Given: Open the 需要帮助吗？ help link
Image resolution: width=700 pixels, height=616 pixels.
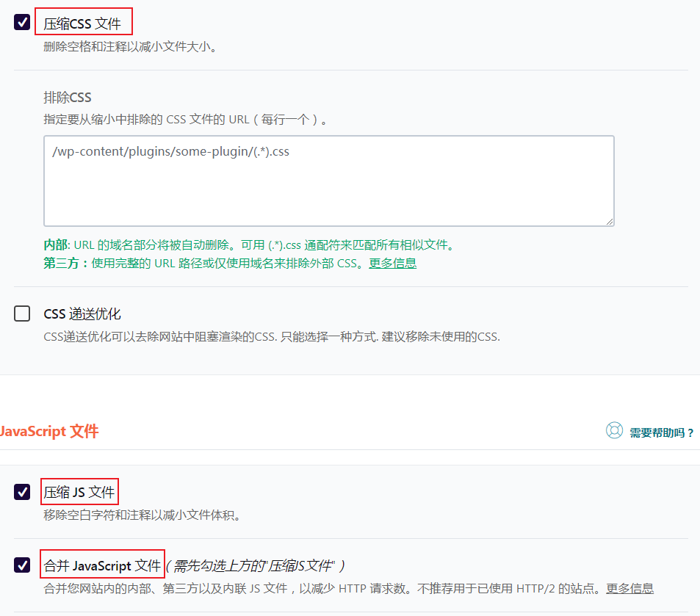Looking at the screenshot, I should pos(661,432).
